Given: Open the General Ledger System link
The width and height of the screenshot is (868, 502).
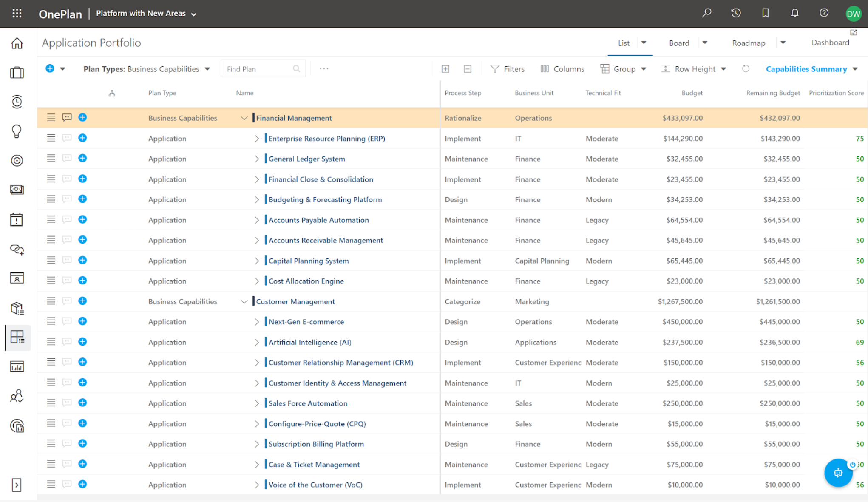Looking at the screenshot, I should [x=306, y=159].
